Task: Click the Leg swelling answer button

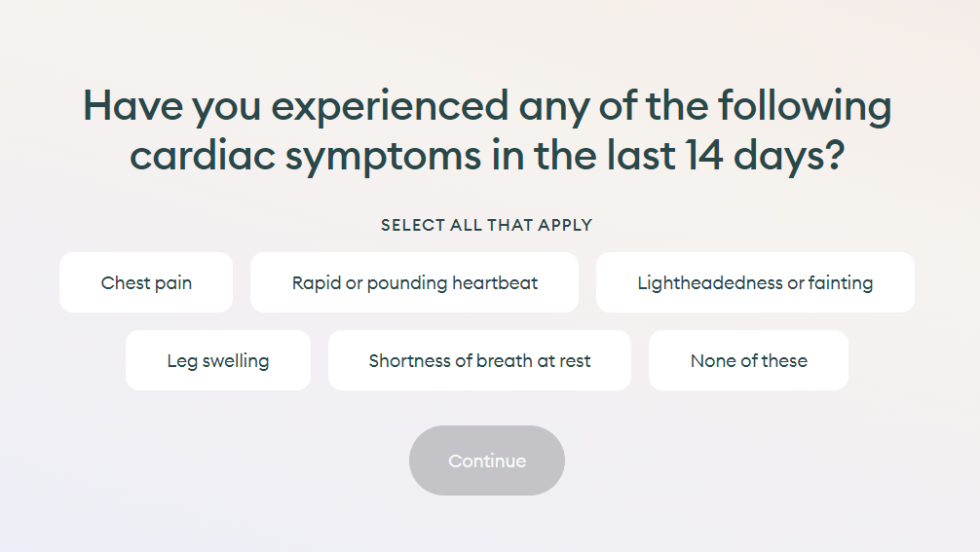Action: pyautogui.click(x=218, y=361)
